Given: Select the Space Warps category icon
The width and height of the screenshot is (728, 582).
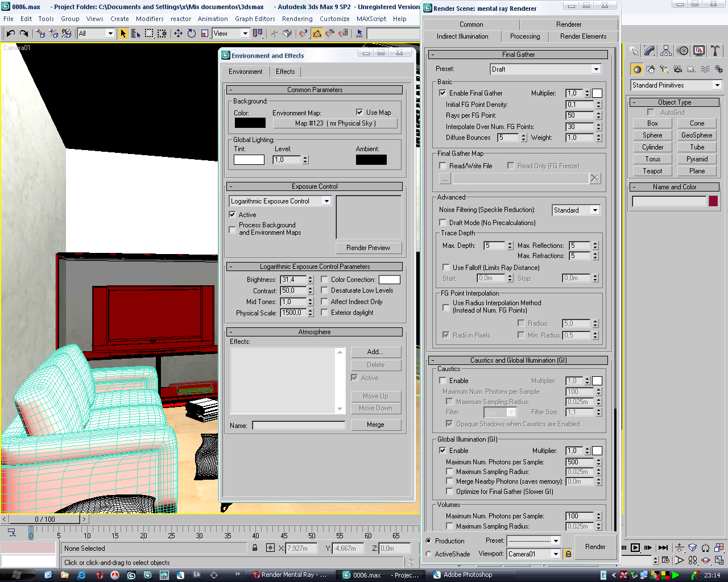Looking at the screenshot, I should [705, 69].
